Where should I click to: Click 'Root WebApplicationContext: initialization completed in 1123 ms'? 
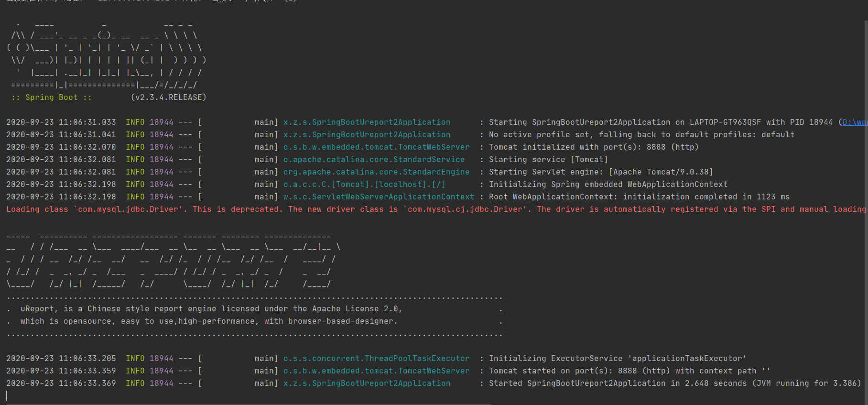[x=639, y=197]
